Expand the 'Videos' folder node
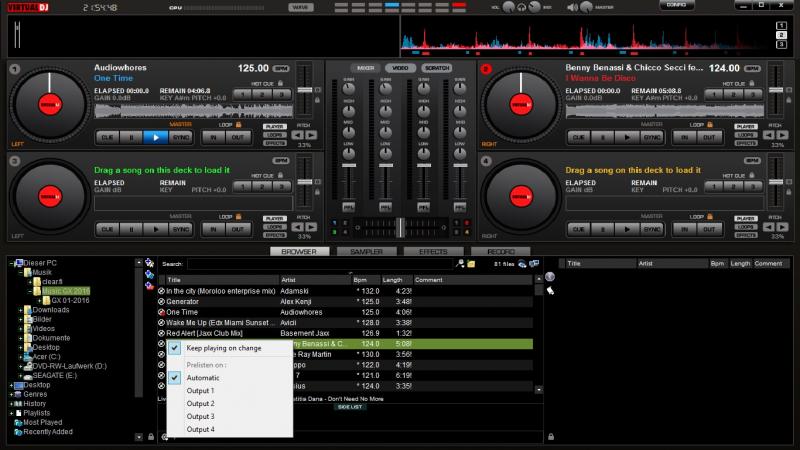This screenshot has height=450, width=800. pyautogui.click(x=21, y=329)
